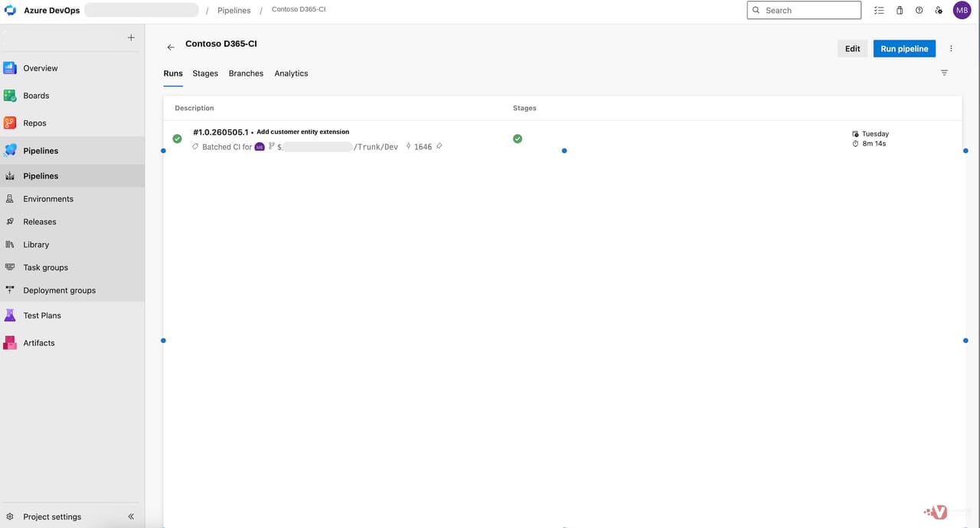Open the more actions vertical ellipsis menu

tap(951, 48)
